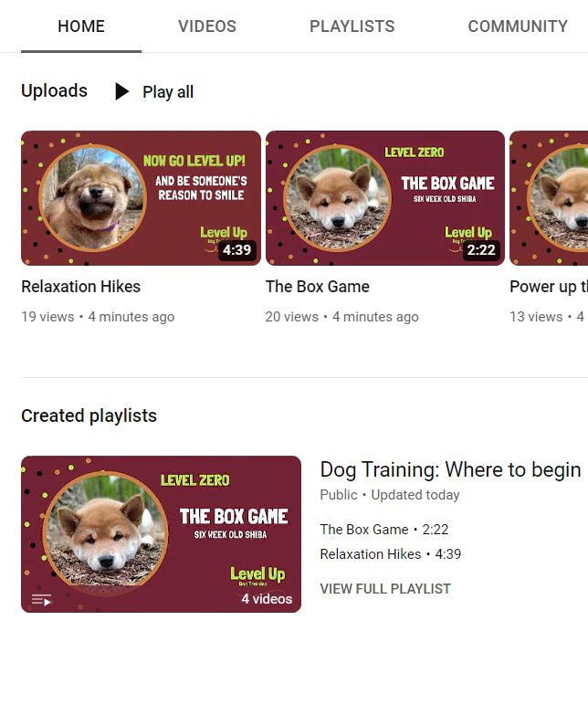Click the Relaxation Hikes video title
Image resolution: width=588 pixels, height=705 pixels.
[x=81, y=287]
